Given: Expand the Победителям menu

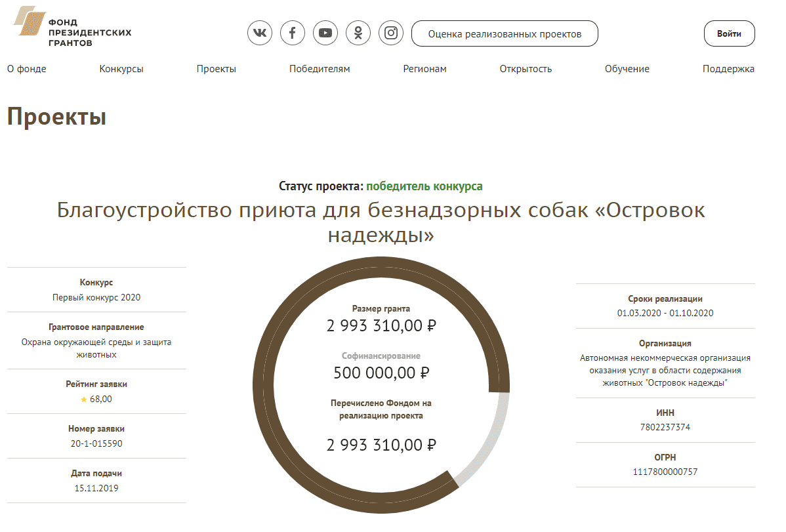Looking at the screenshot, I should click(320, 69).
